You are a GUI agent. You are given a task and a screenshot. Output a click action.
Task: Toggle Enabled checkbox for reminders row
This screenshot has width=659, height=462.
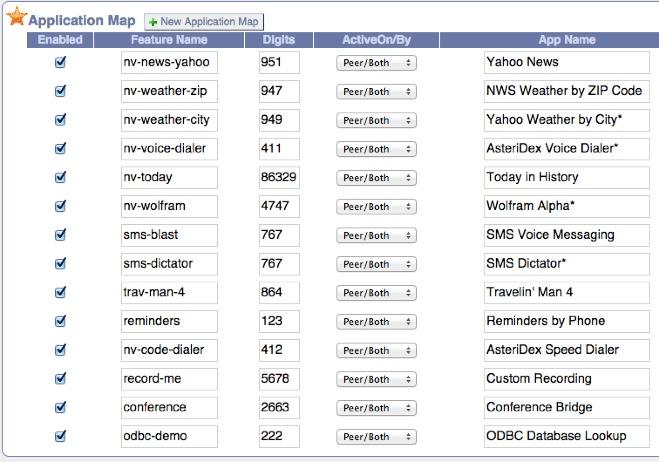point(61,321)
